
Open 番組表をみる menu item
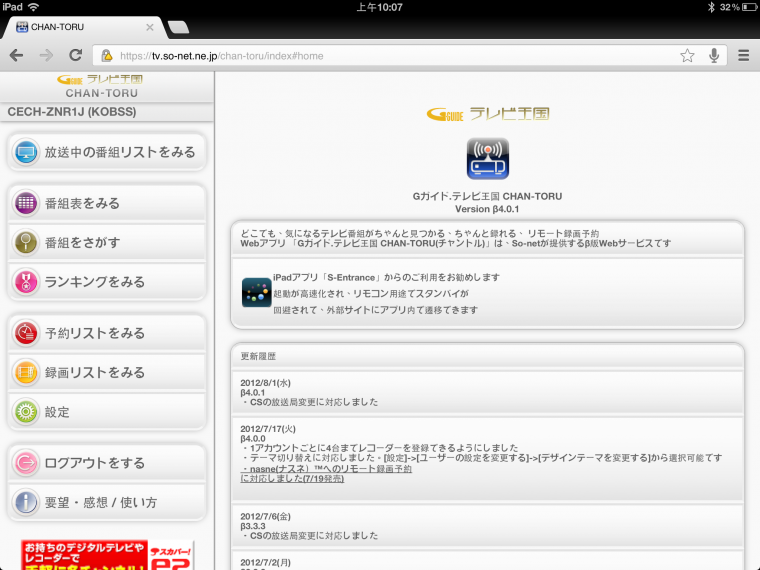coord(107,203)
